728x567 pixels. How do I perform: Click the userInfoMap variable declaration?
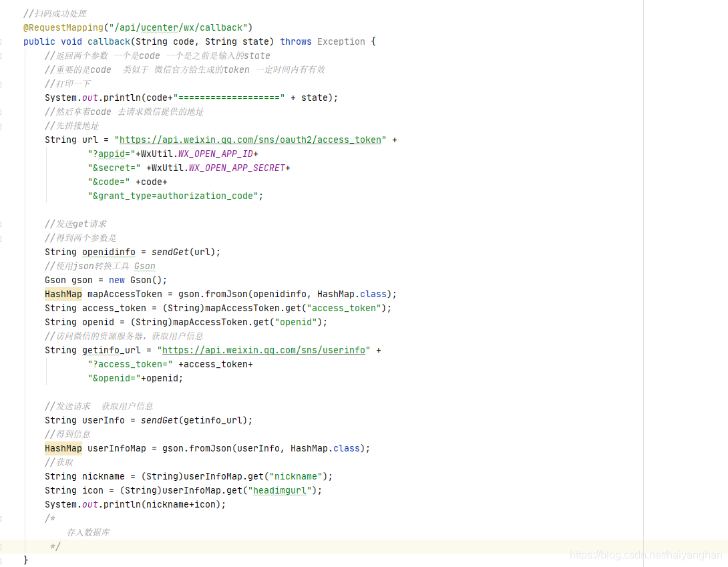pyautogui.click(x=116, y=448)
